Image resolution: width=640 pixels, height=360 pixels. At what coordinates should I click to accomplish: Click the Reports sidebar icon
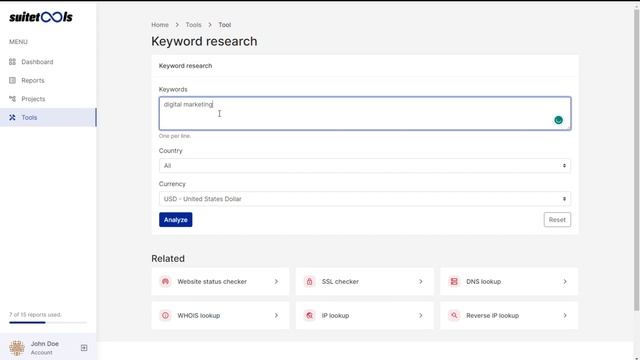click(x=12, y=80)
